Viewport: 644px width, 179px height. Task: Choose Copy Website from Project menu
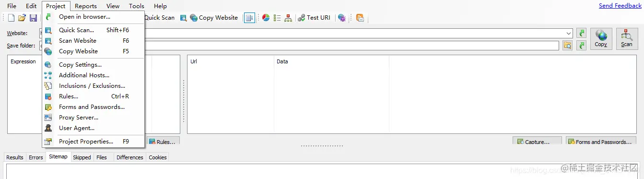pyautogui.click(x=94, y=51)
